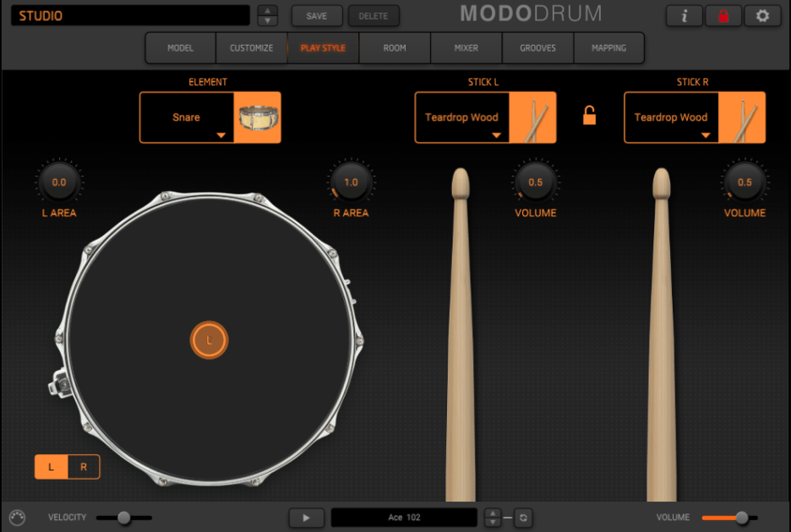Select previous preset with up arrow
791x532 pixels.
[267, 11]
